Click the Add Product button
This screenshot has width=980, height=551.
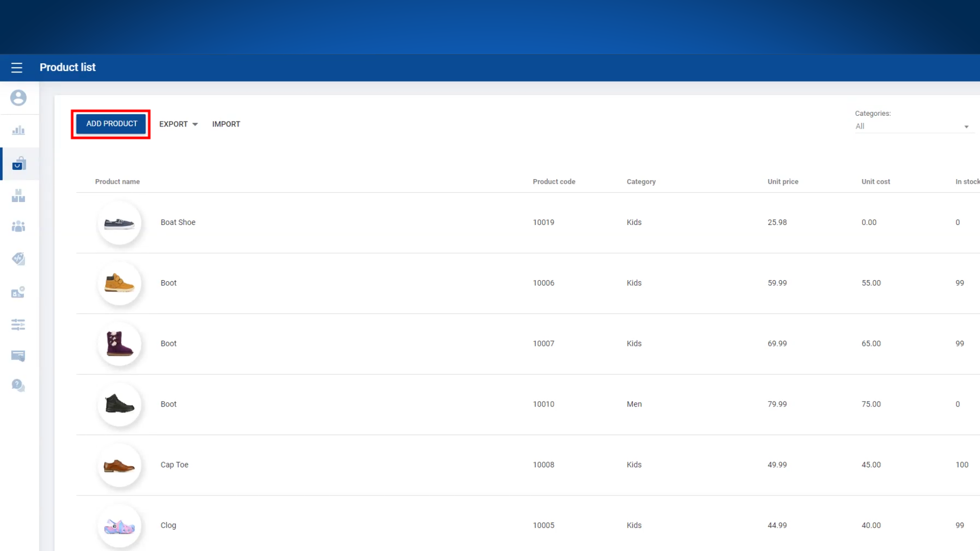(111, 123)
